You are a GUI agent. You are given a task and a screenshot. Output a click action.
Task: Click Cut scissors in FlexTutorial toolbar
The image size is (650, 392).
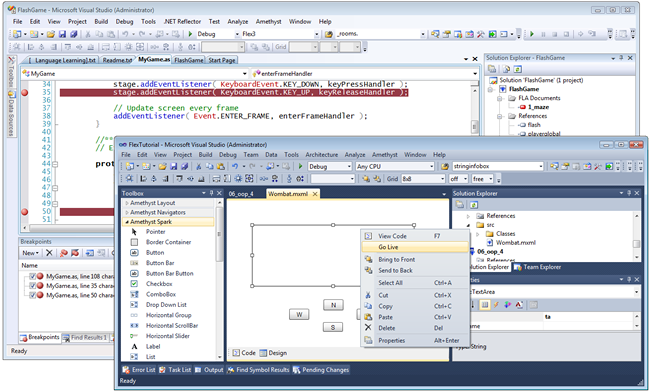tap(199, 167)
